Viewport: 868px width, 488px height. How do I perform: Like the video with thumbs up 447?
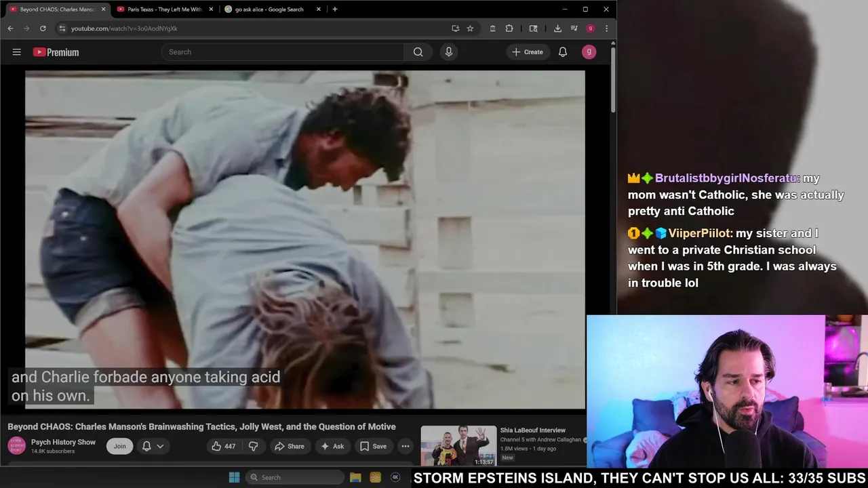[223, 446]
